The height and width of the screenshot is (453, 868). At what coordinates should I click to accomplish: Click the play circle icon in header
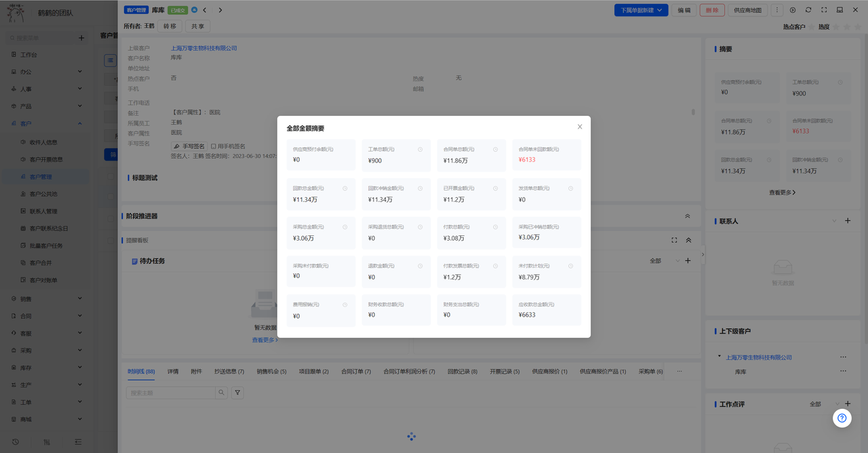pyautogui.click(x=793, y=10)
